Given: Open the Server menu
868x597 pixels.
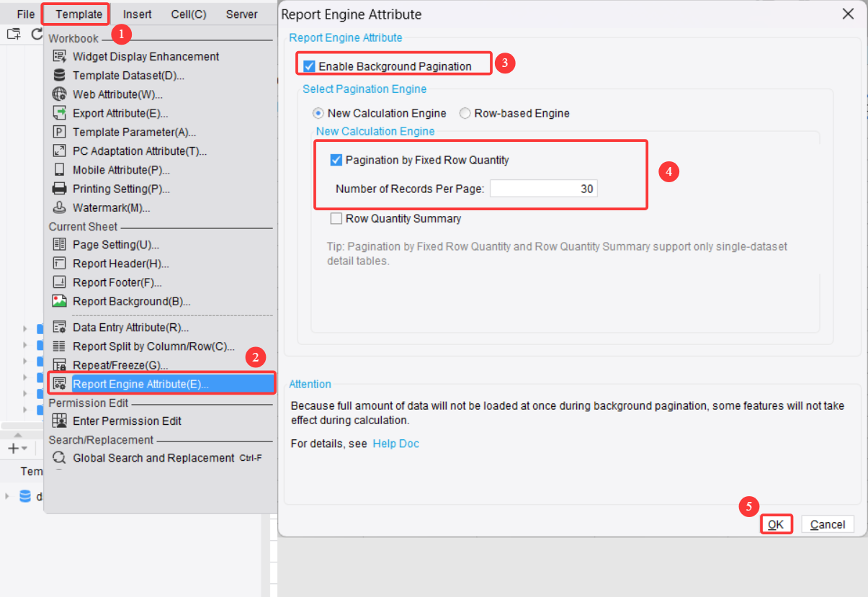Looking at the screenshot, I should 241,14.
